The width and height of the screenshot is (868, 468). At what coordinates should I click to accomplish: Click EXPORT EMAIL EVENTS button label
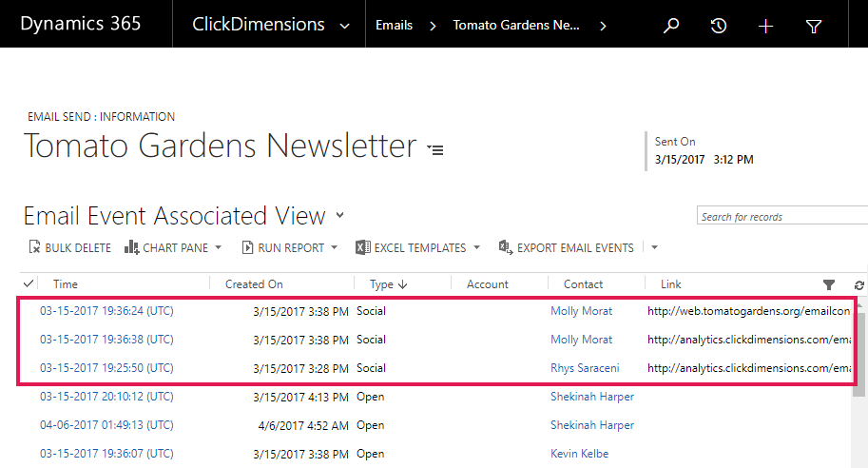(575, 248)
